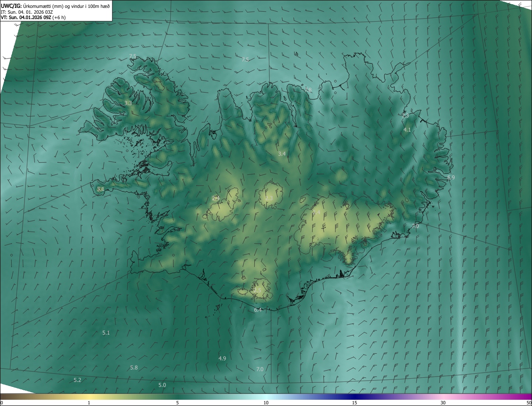Click the 1 tick on the color scale
532x406 pixels.
click(89, 403)
